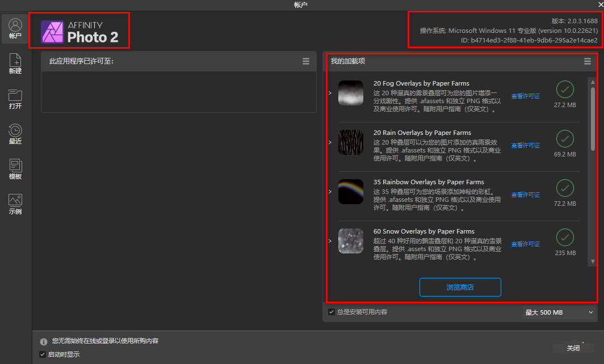Click the add-ons list scroll down arrow

click(593, 261)
